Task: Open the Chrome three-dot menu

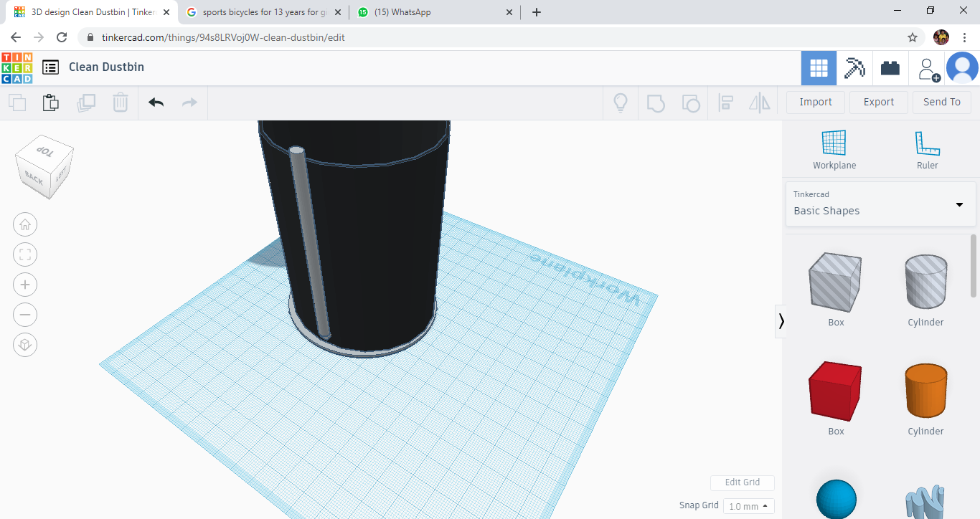Action: [x=965, y=37]
